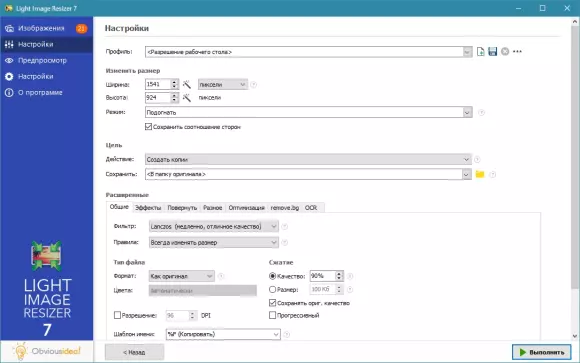Switch to the Разное tab
Screen dimensions: 580x363
212,208
